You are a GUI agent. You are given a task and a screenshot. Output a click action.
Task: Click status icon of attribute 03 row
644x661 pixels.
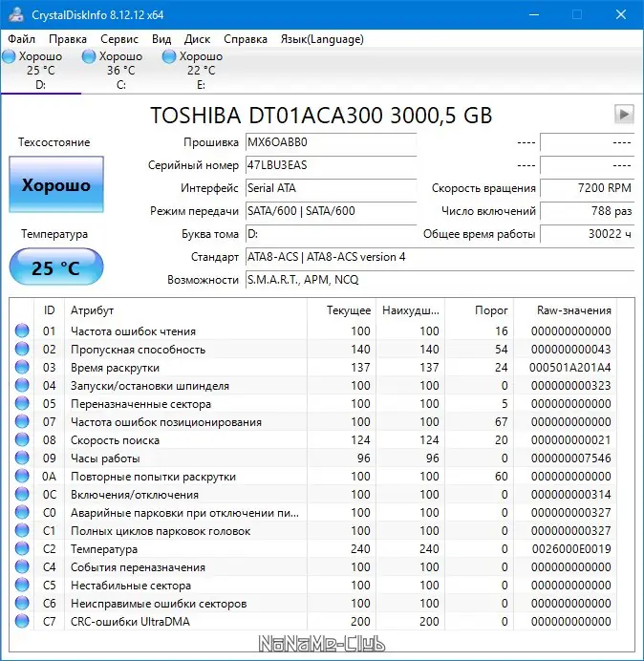coord(22,367)
